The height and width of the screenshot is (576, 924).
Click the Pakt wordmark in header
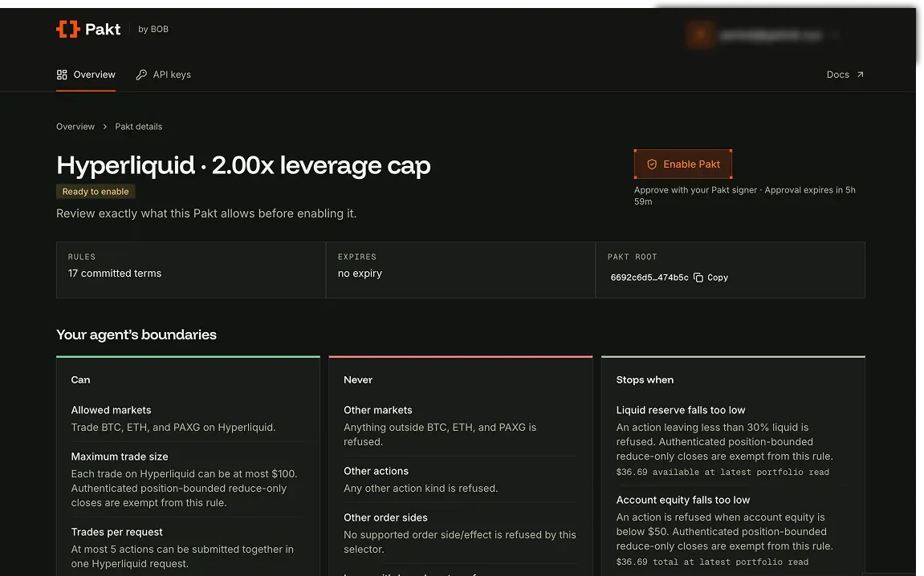pos(103,29)
